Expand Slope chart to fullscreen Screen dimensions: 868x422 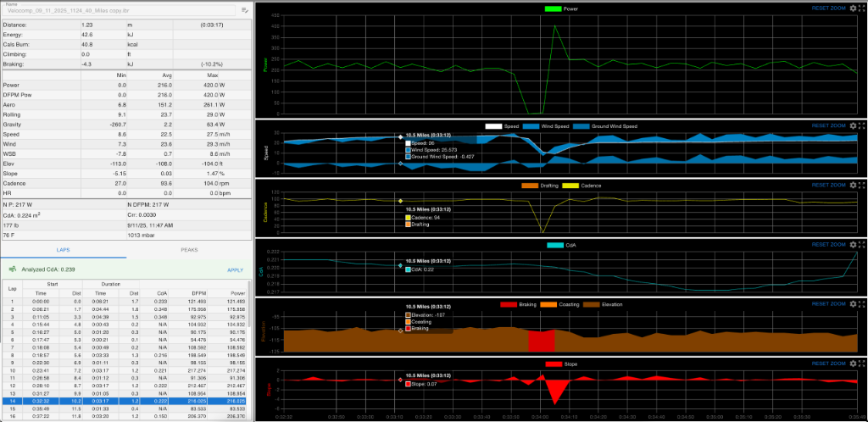(861, 364)
